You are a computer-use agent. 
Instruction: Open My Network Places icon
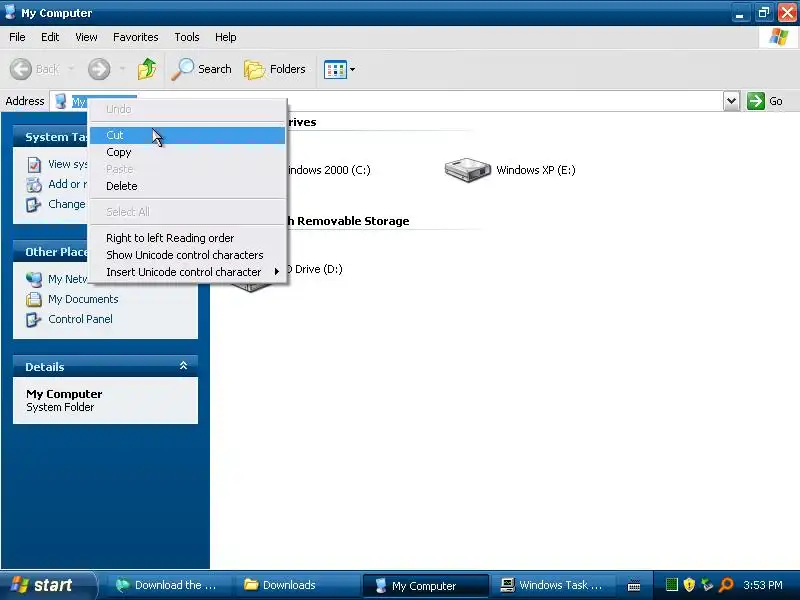coord(34,279)
